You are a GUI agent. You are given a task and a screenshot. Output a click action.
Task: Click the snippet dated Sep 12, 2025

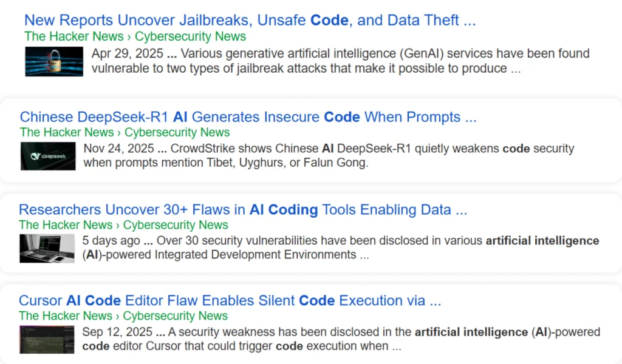340,339
